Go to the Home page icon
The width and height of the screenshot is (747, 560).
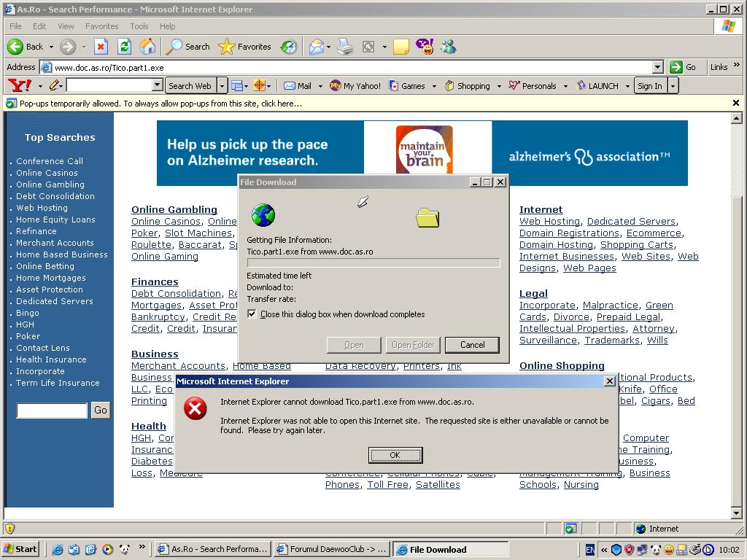click(x=147, y=46)
